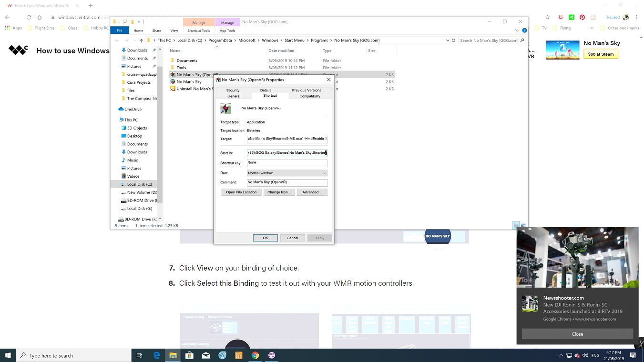Click the Advanced button
This screenshot has height=362, width=644.
[x=312, y=192]
